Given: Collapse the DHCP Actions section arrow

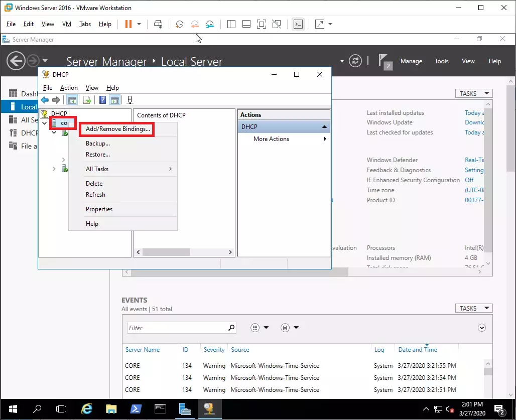Looking at the screenshot, I should 324,127.
